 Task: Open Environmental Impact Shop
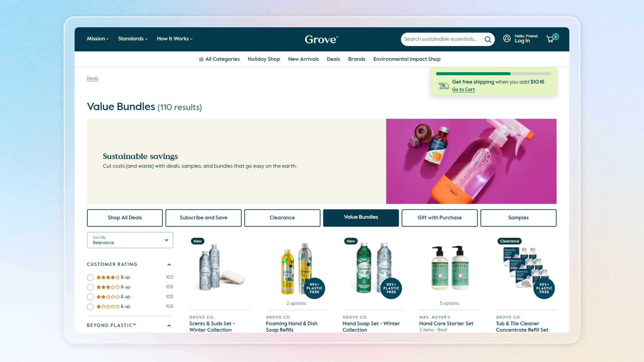407,59
